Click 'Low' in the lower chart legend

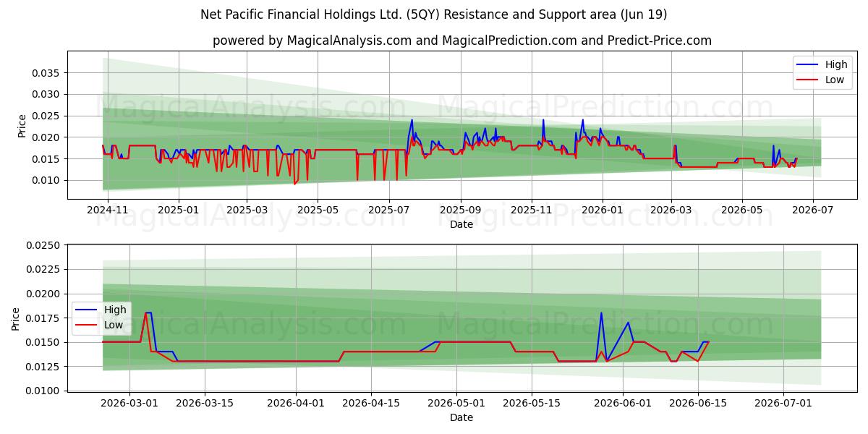(114, 325)
